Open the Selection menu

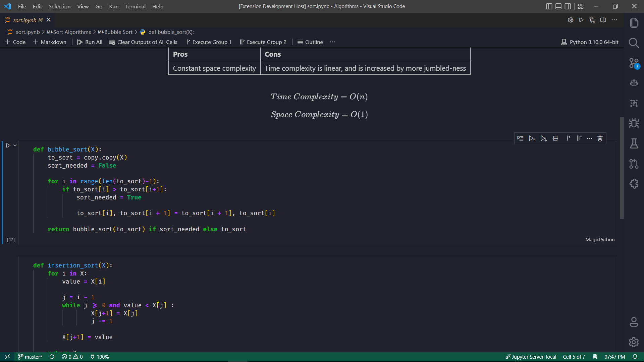pyautogui.click(x=59, y=6)
